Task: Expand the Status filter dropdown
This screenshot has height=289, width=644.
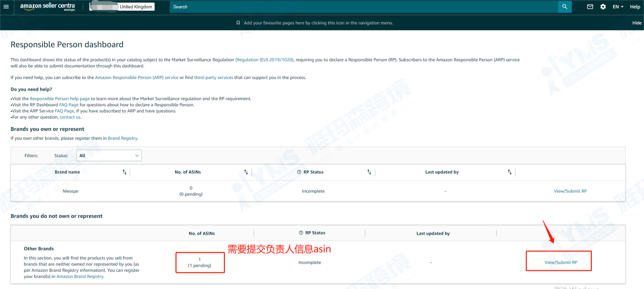Action: (109, 156)
